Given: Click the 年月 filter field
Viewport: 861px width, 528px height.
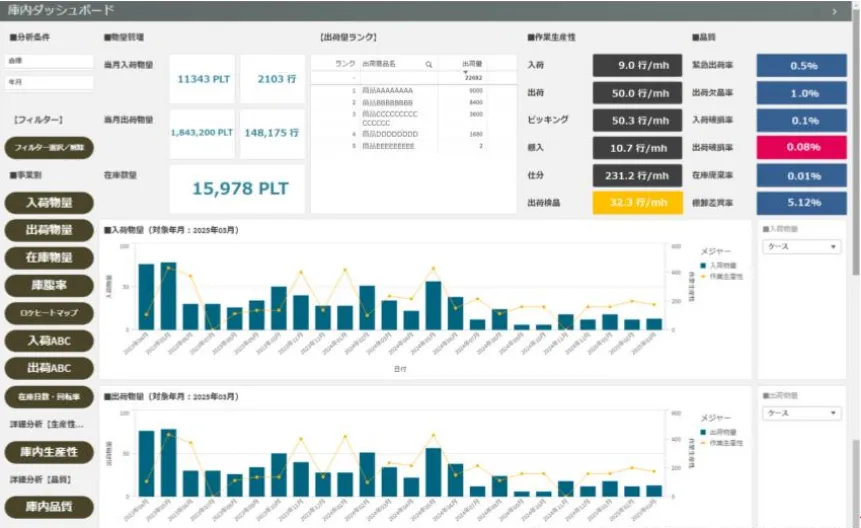Looking at the screenshot, I should (x=48, y=82).
